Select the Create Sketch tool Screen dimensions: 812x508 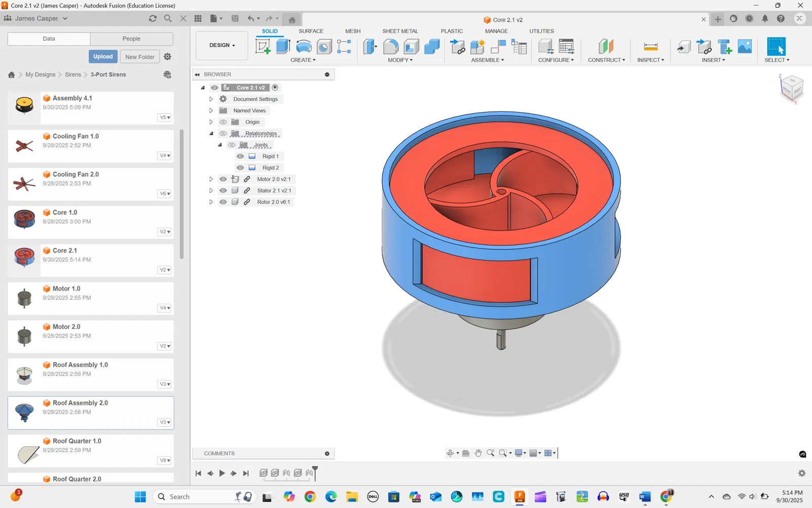[263, 47]
